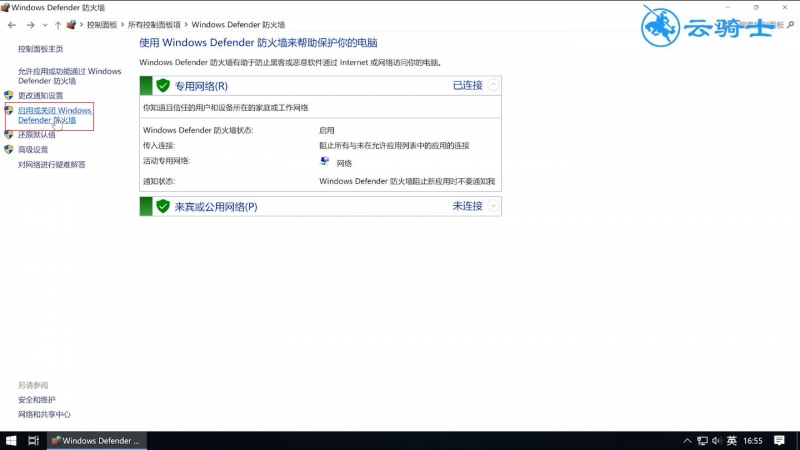Image resolution: width=800 pixels, height=450 pixels.
Task: Open the volume tray icon
Action: tap(717, 441)
